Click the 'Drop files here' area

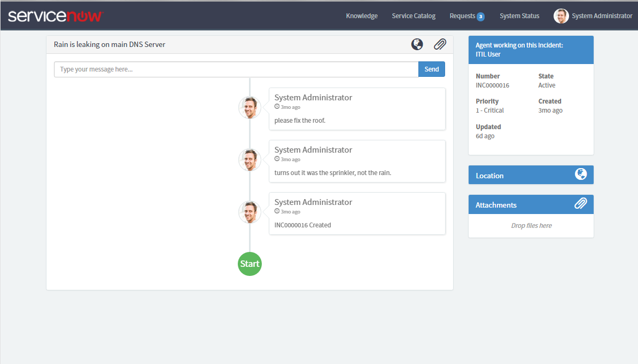pyautogui.click(x=531, y=226)
